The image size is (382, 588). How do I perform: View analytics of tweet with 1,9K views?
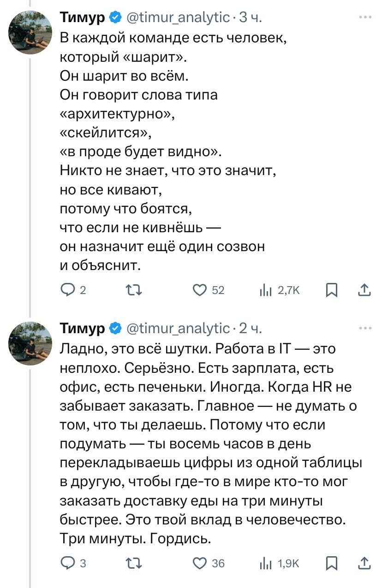point(265,563)
